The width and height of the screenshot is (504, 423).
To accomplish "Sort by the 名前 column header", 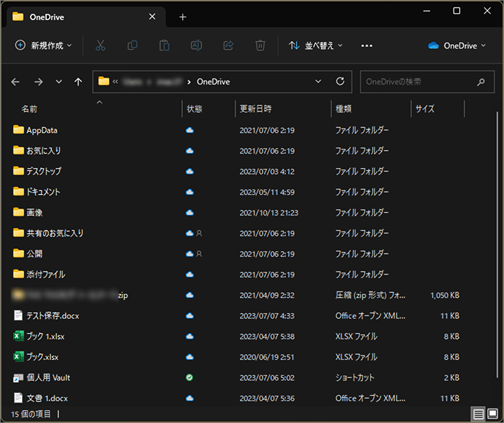I will [x=29, y=109].
